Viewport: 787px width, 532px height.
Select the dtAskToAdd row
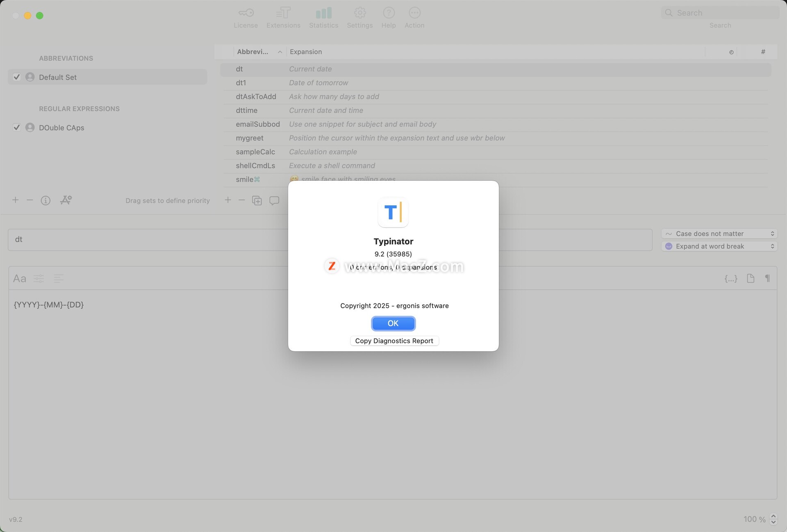tap(496, 97)
